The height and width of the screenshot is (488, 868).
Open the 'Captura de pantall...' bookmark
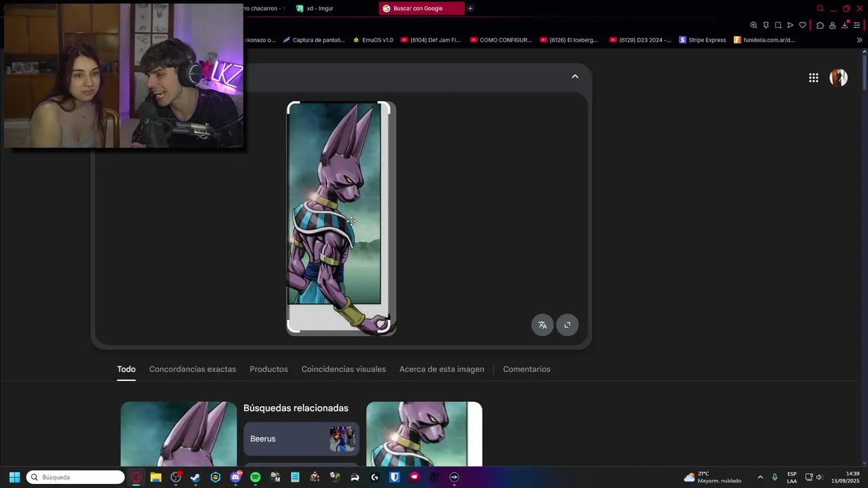pyautogui.click(x=314, y=40)
